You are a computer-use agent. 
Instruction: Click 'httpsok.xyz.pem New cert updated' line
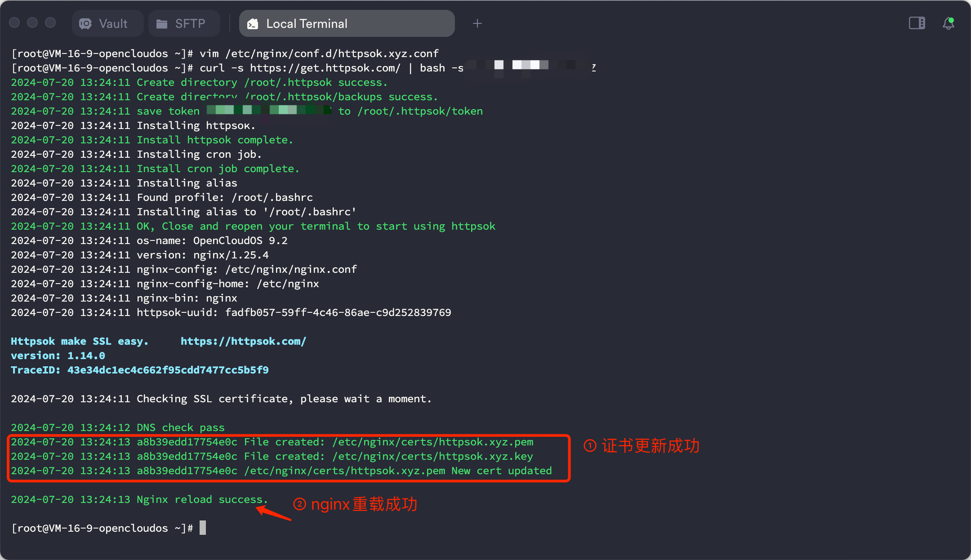(x=281, y=471)
